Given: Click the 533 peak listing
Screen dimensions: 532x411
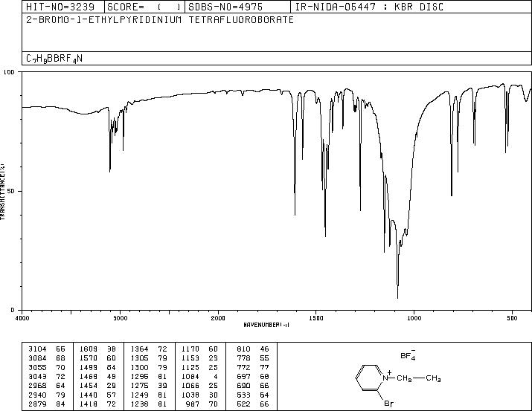Looking at the screenshot, I should 243,395.
